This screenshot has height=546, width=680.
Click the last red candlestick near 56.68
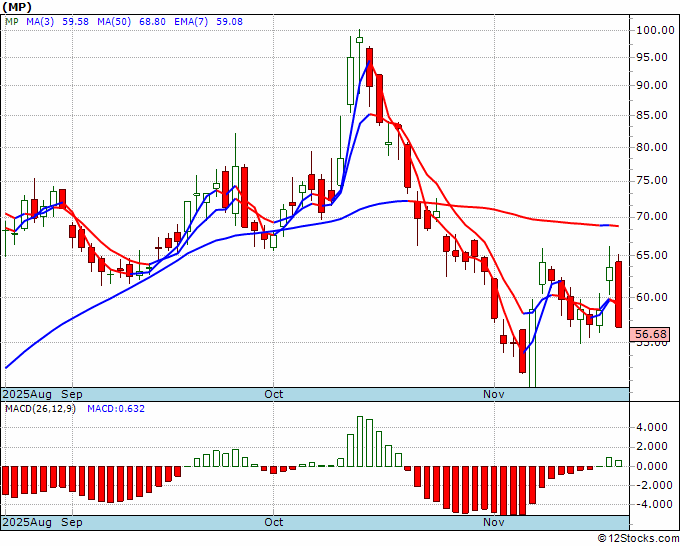pyautogui.click(x=619, y=294)
